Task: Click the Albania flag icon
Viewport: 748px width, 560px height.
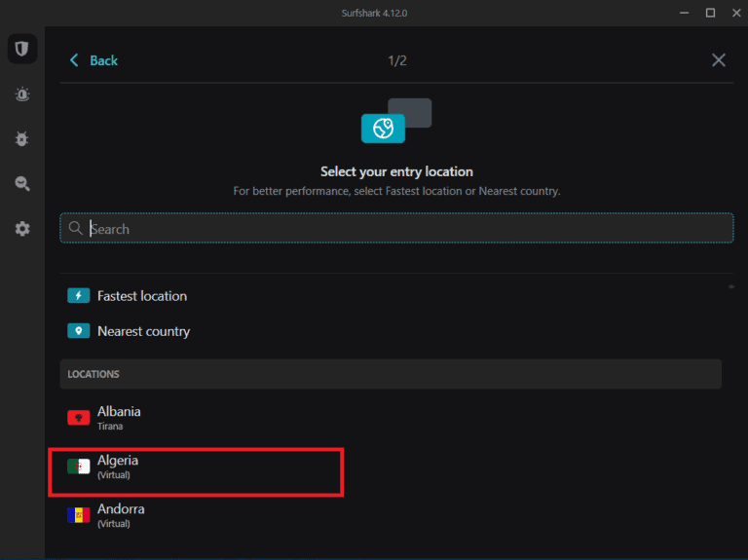Action: pos(79,418)
